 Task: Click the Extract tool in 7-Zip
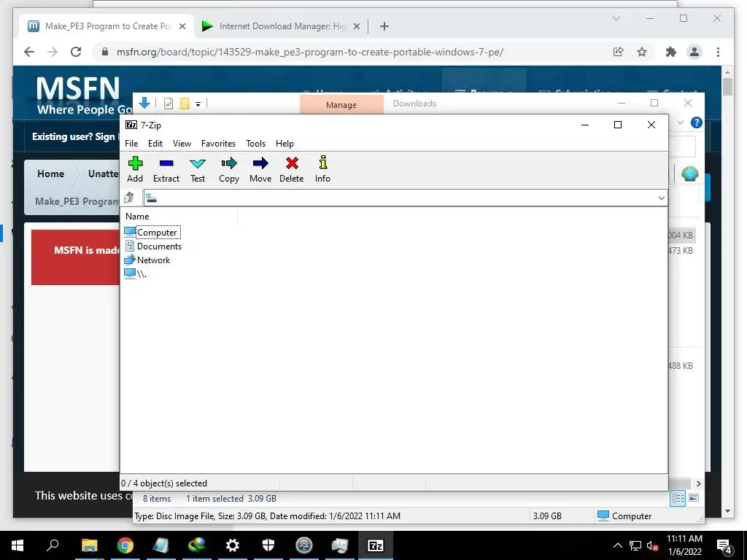pyautogui.click(x=166, y=169)
